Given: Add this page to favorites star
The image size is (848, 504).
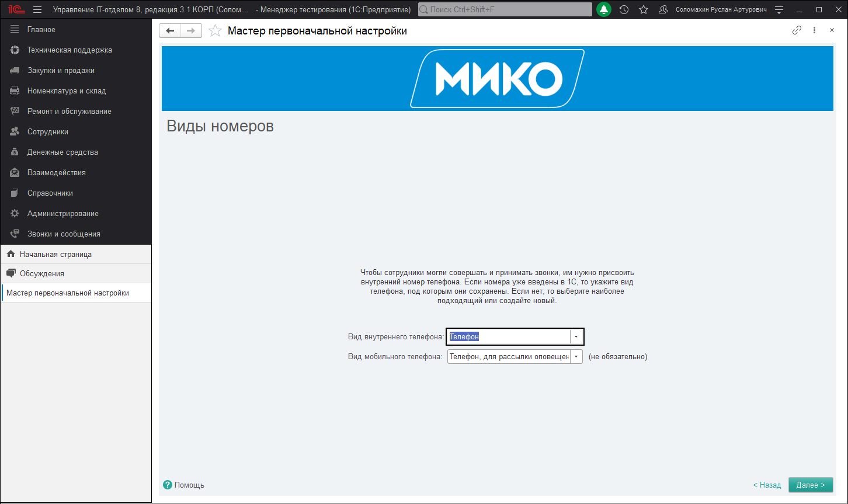Looking at the screenshot, I should [216, 31].
